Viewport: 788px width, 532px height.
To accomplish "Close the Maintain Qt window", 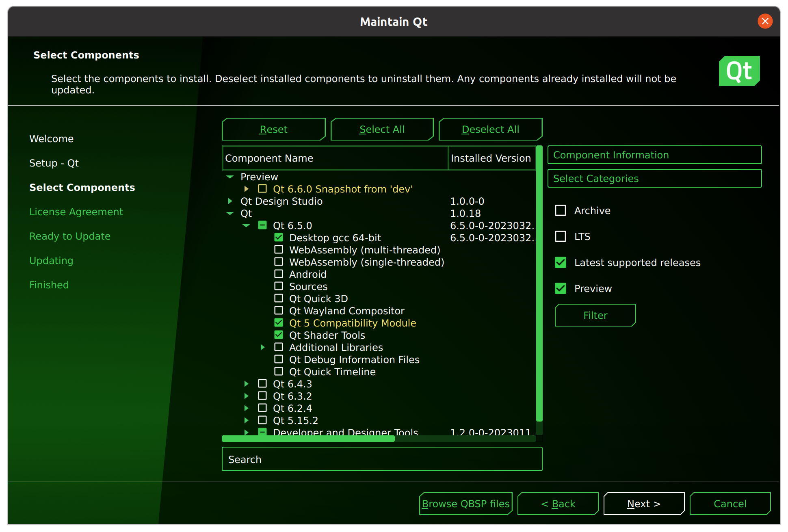I will (x=765, y=21).
